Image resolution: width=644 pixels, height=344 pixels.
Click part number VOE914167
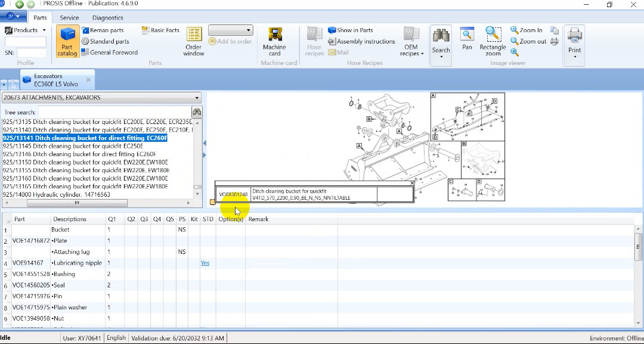27,263
